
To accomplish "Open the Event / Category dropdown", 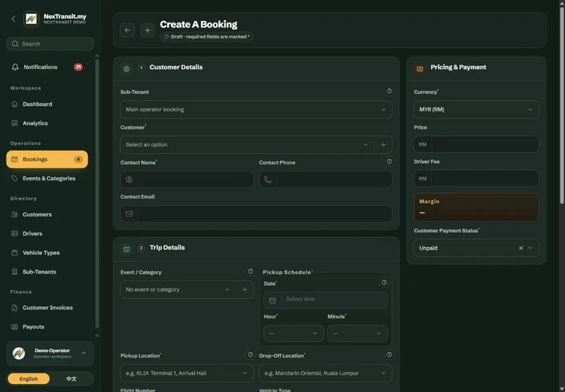I will [178, 289].
